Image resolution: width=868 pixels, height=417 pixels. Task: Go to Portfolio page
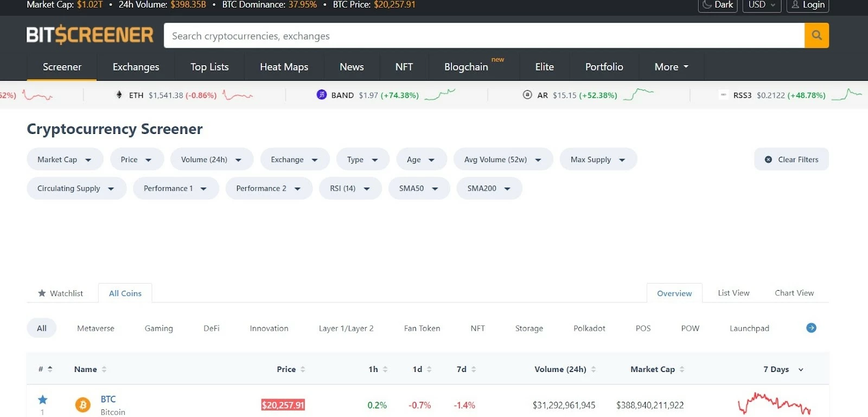tap(604, 67)
